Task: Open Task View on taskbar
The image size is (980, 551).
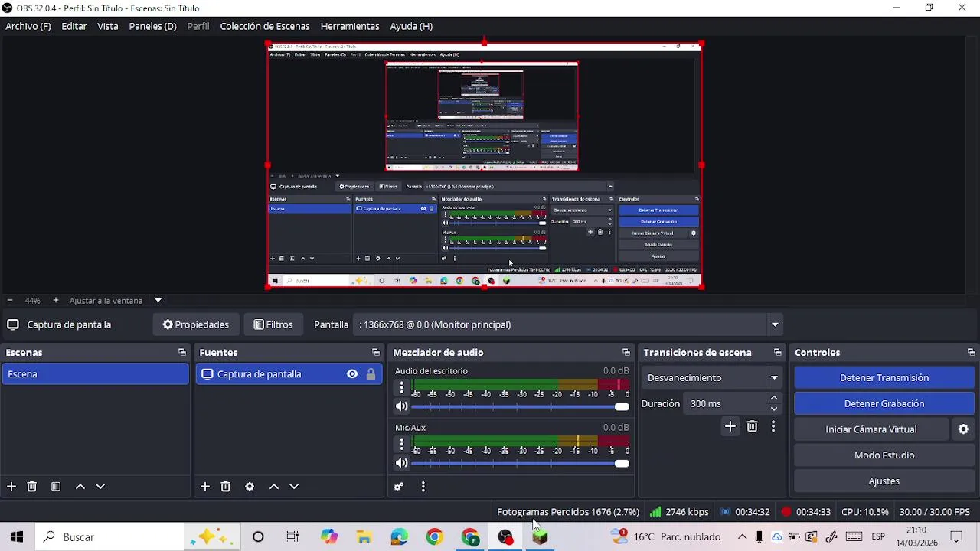Action: (x=292, y=537)
